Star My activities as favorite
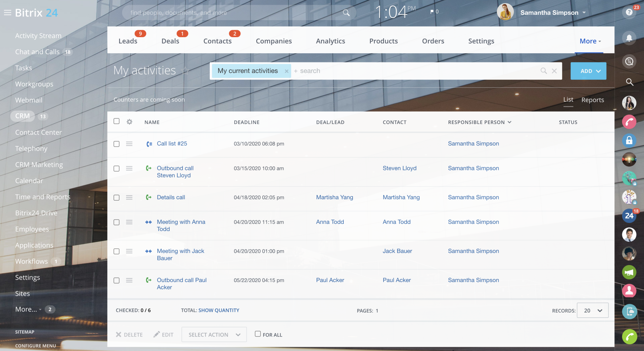The height and width of the screenshot is (351, 644). point(186,71)
